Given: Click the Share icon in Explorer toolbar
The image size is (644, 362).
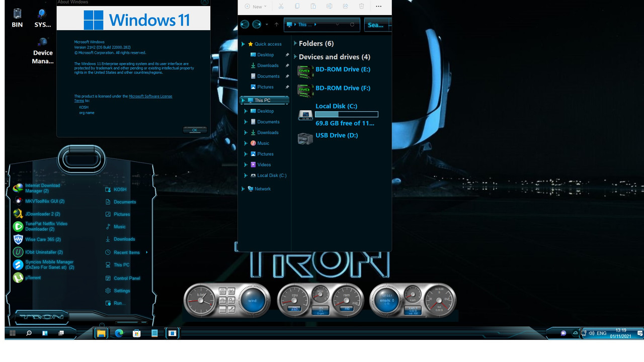Looking at the screenshot, I should 345,7.
